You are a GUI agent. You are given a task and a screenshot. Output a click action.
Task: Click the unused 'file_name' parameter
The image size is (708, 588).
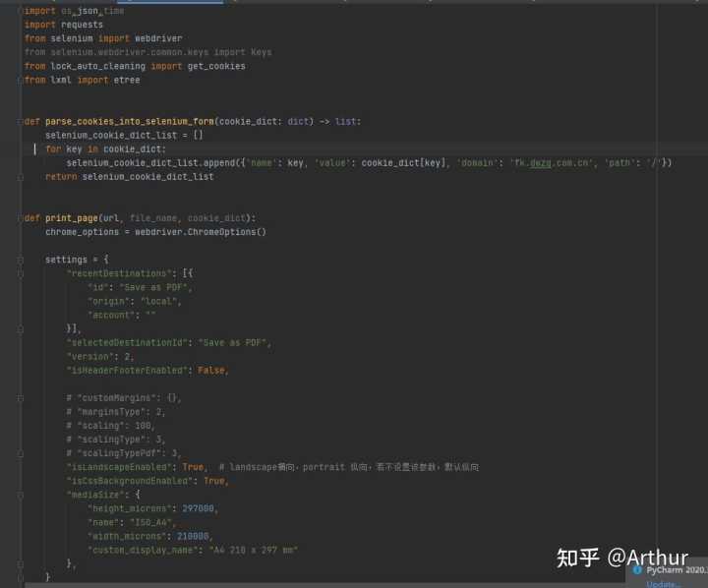coord(153,218)
